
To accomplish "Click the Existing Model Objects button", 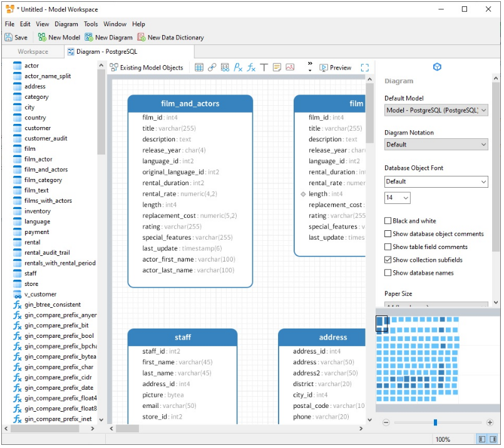I will tap(147, 68).
